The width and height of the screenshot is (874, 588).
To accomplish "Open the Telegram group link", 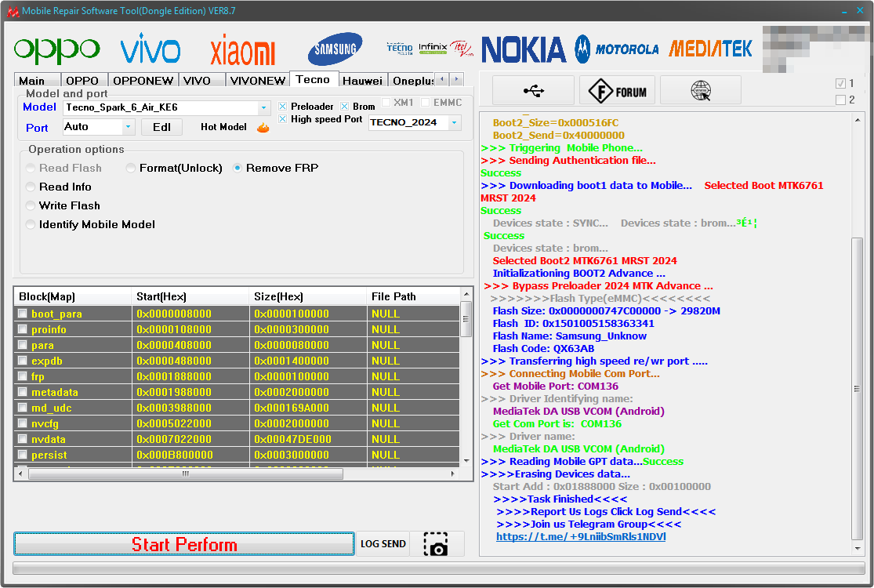I will pos(581,537).
